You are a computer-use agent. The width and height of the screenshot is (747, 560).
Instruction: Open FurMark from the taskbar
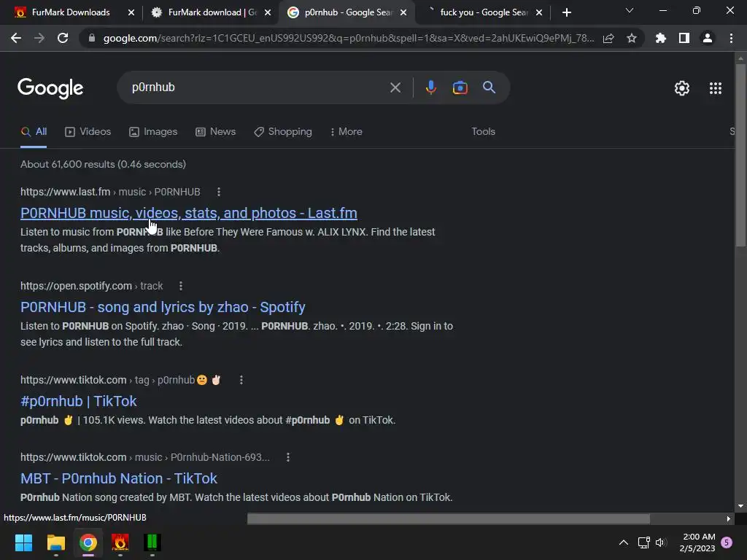click(x=120, y=542)
